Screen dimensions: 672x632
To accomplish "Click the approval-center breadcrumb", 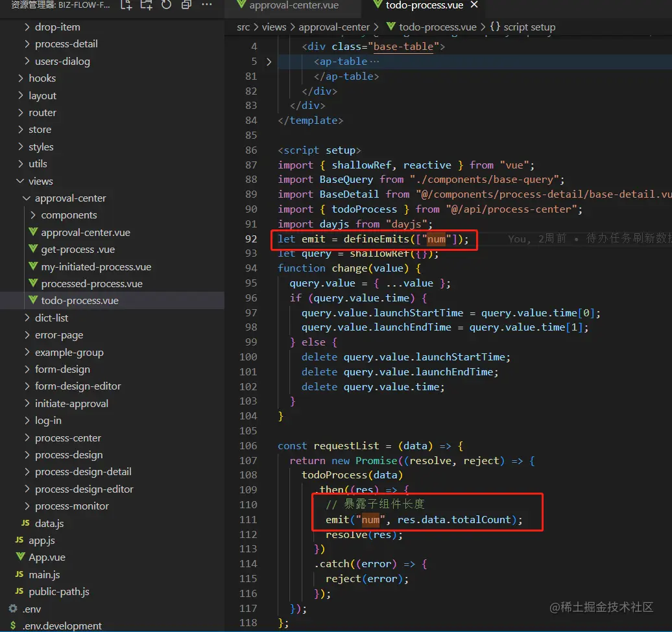I will click(x=334, y=27).
